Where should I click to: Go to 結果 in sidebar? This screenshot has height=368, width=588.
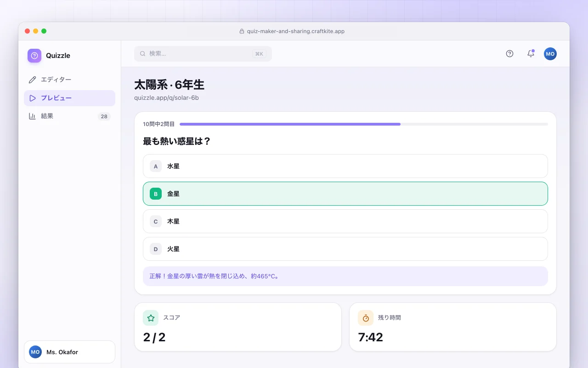tap(69, 116)
